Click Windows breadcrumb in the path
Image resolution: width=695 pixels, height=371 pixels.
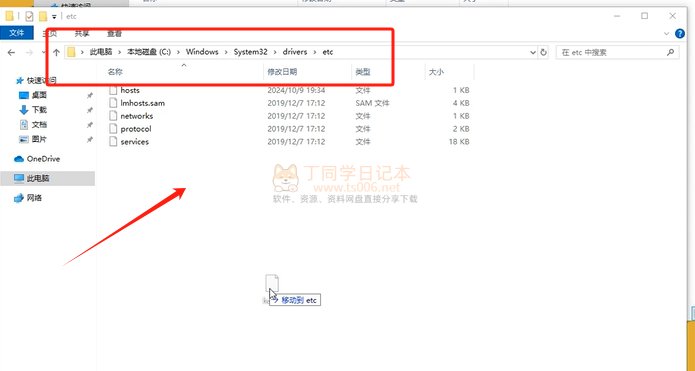[202, 52]
